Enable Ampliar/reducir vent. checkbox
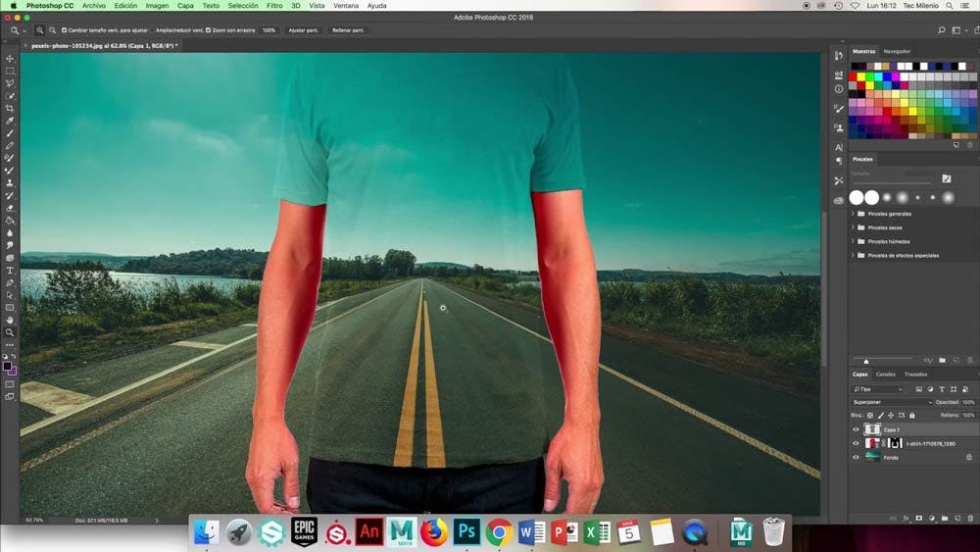 [x=150, y=30]
